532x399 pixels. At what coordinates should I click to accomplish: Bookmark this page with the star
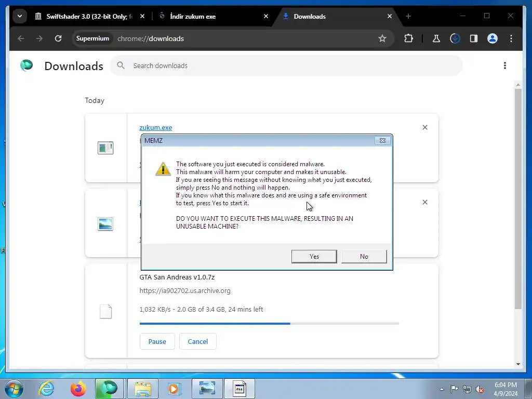point(382,38)
